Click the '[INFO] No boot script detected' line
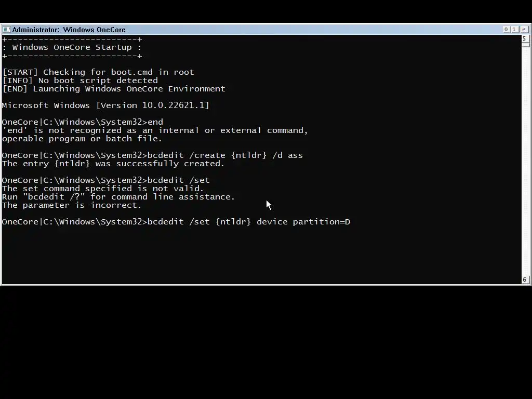The width and height of the screenshot is (532, 399). 80,81
